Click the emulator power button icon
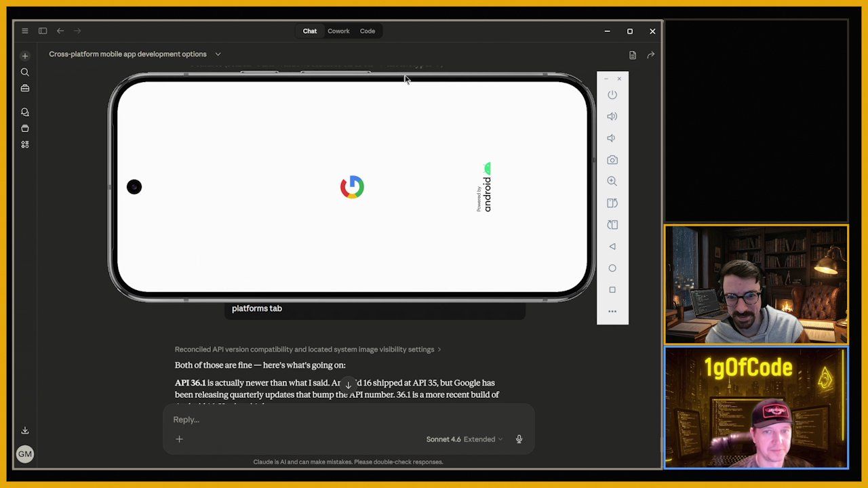The height and width of the screenshot is (488, 868). [612, 95]
